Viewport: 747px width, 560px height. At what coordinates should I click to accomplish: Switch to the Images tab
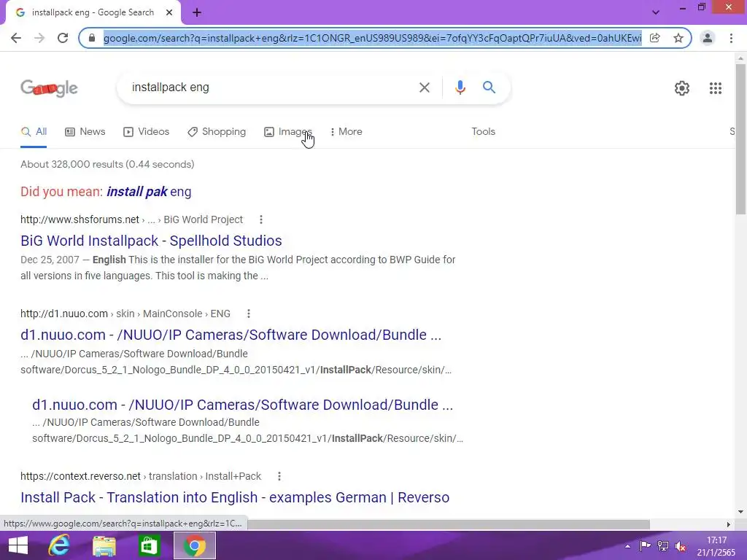point(288,132)
